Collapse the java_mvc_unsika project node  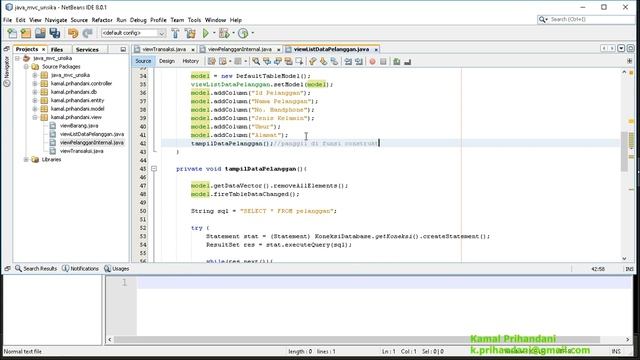tap(18, 58)
